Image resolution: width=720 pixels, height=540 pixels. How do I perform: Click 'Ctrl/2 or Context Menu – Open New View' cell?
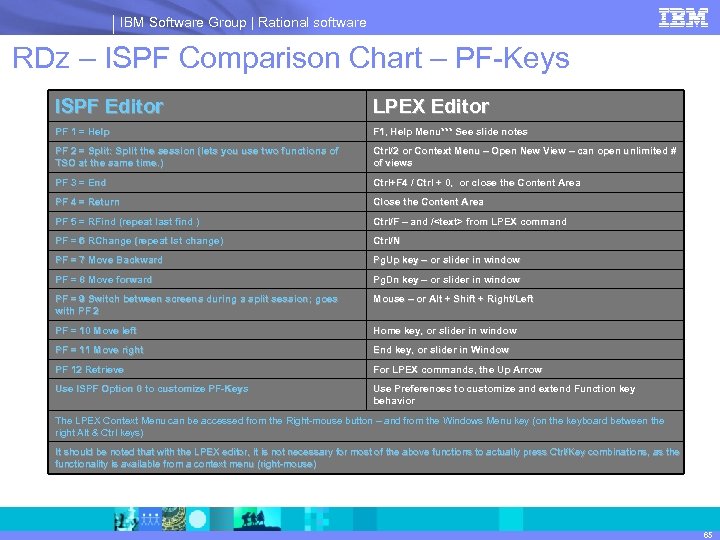[525, 157]
